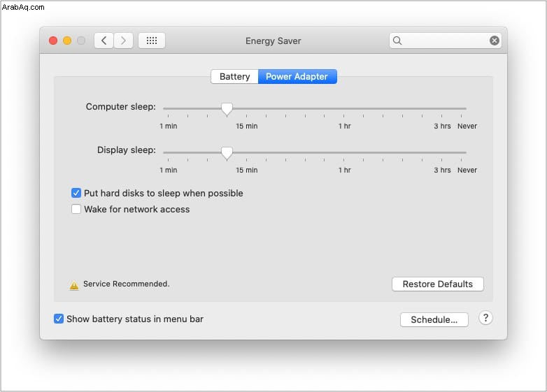Click the search magnifier icon
Viewport: 547px width, 392px height.
tap(397, 41)
